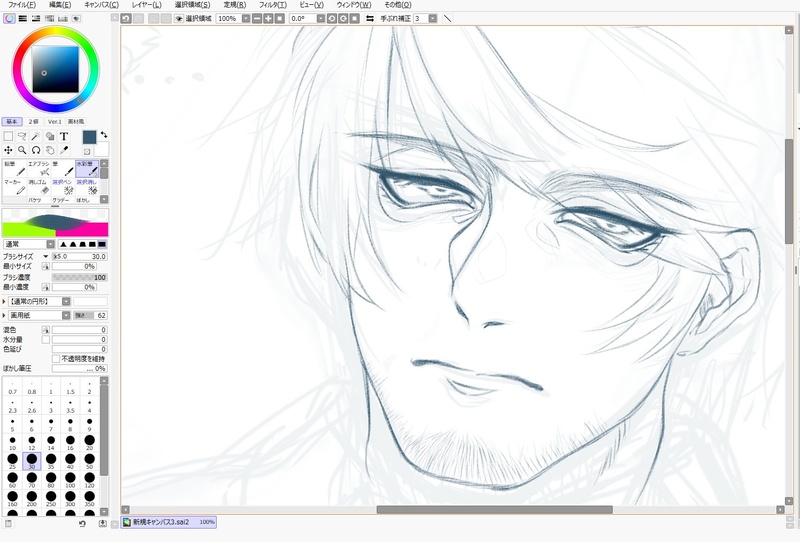This screenshot has width=800, height=542.
Task: Open the blend mode 通常 dropdown
Action: [51, 244]
